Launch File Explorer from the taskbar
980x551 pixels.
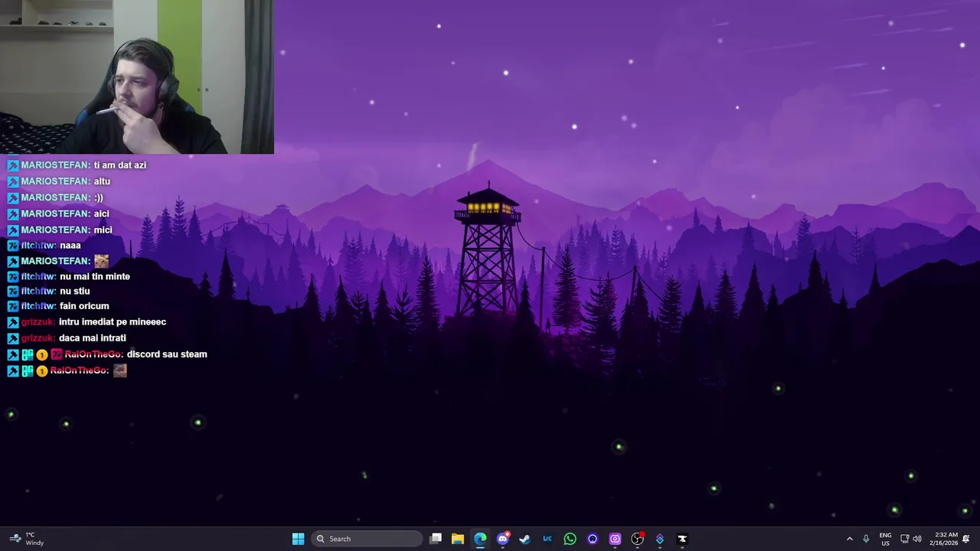tap(458, 539)
